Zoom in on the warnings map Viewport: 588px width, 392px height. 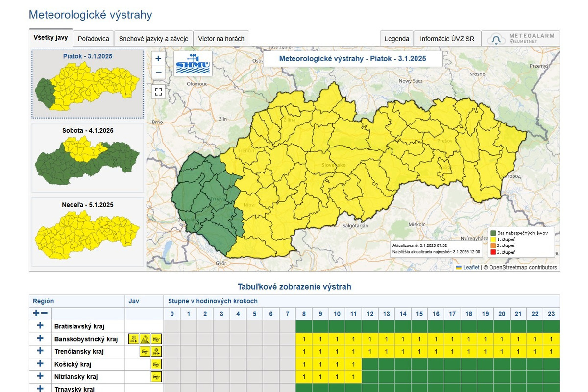pyautogui.click(x=158, y=59)
